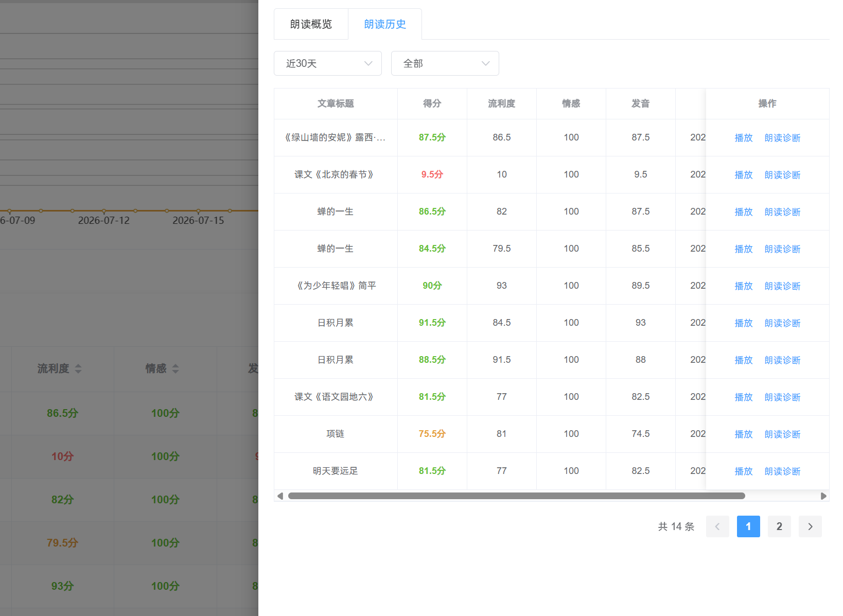Open 朗读诊断 for 日积月累 scored 91.5分
Image resolution: width=843 pixels, height=616 pixels.
[x=782, y=323]
